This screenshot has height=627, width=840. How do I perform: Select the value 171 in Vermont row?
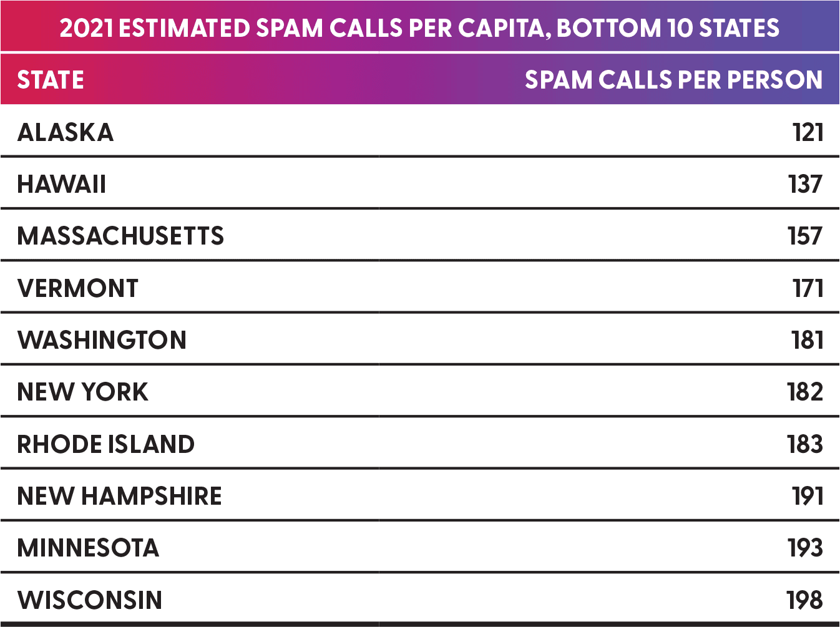(x=808, y=288)
